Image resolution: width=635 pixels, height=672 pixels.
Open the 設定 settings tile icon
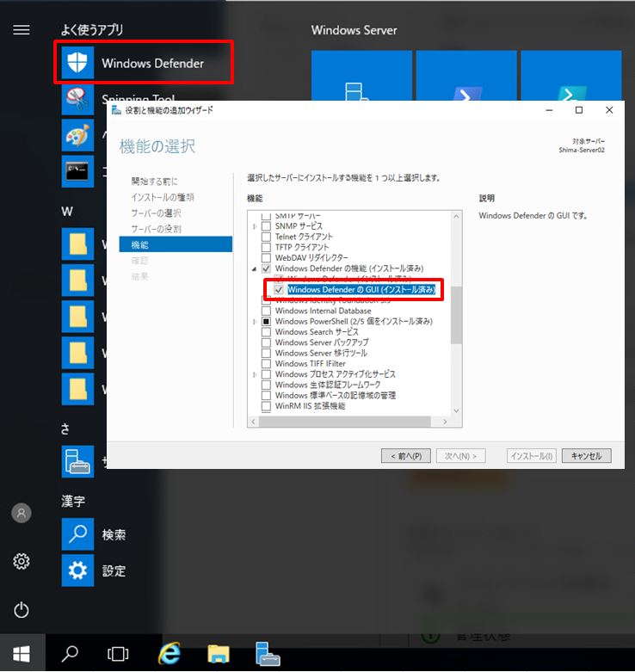click(77, 570)
